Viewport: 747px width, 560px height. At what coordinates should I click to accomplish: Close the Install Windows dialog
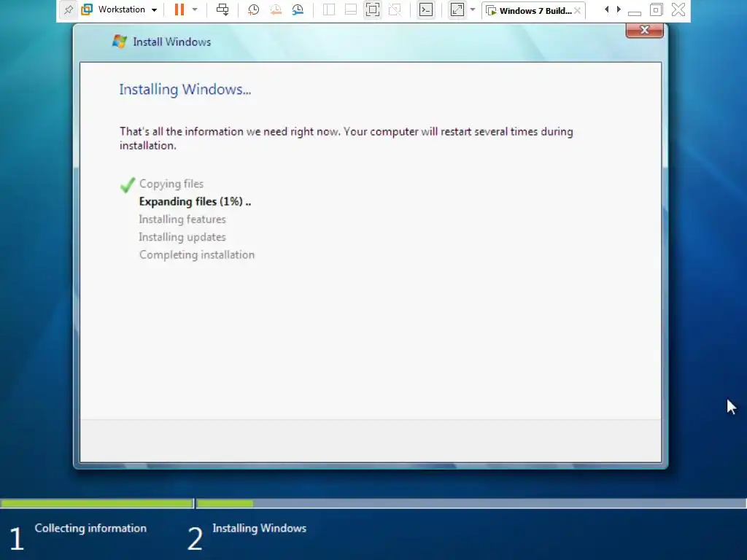pos(645,30)
